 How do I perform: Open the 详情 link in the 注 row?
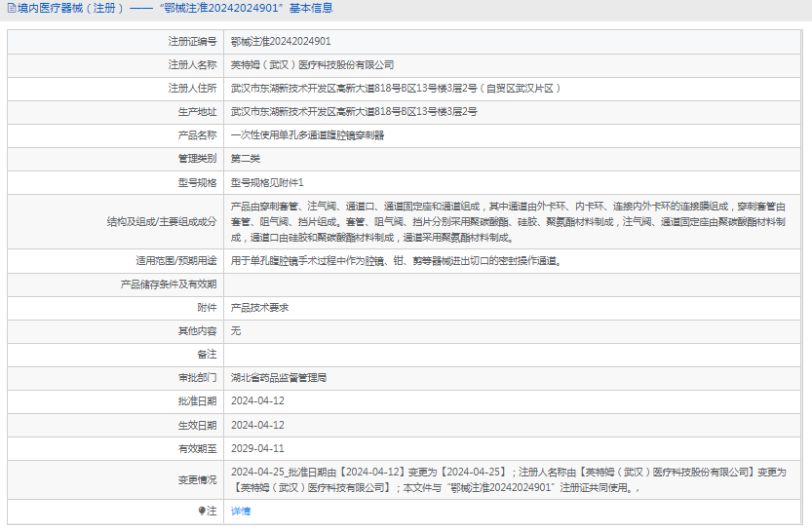tap(241, 512)
